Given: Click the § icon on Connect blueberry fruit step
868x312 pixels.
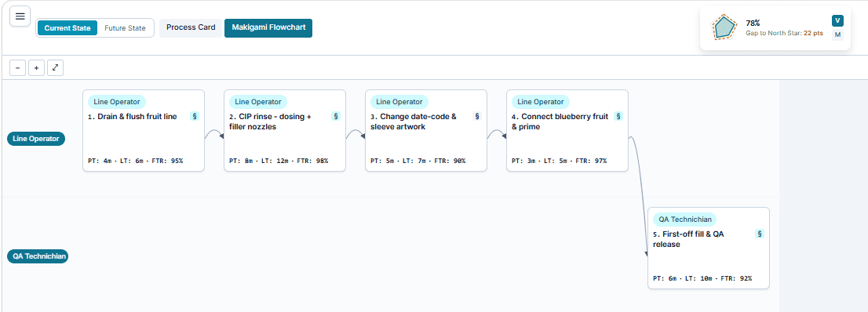Looking at the screenshot, I should [618, 116].
